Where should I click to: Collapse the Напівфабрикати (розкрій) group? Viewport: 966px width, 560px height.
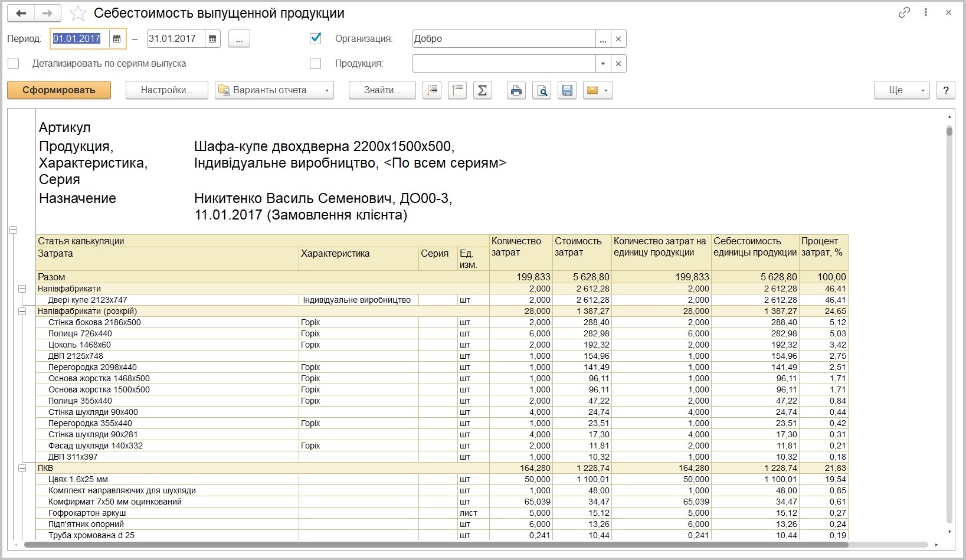[x=22, y=311]
